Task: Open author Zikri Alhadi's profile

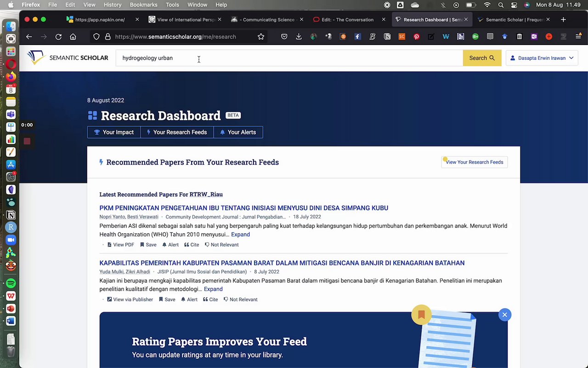Action: pos(138,272)
